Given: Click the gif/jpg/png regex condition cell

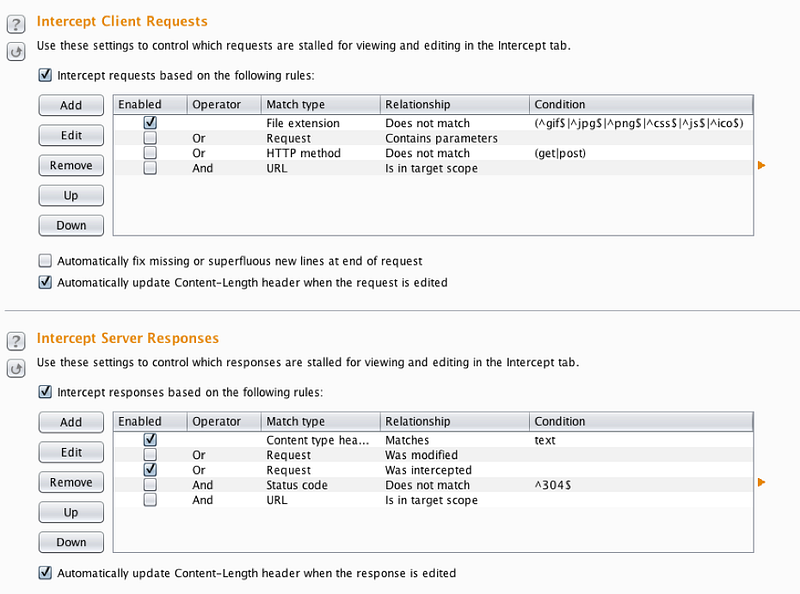Looking at the screenshot, I should click(641, 123).
